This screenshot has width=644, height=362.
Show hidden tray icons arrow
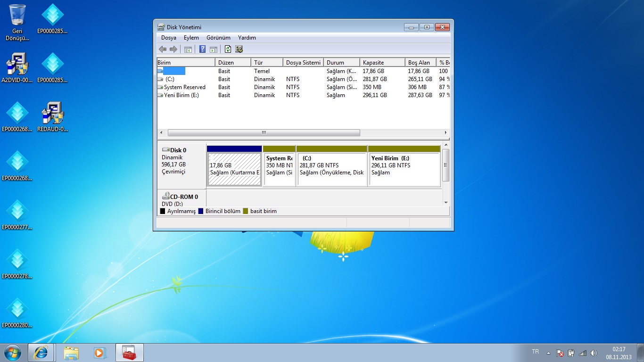[x=548, y=353]
